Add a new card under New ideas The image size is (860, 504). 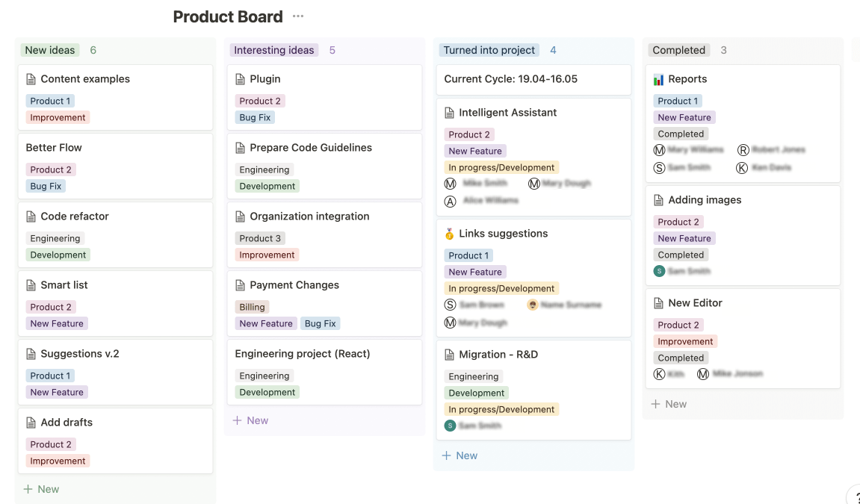pos(41,489)
